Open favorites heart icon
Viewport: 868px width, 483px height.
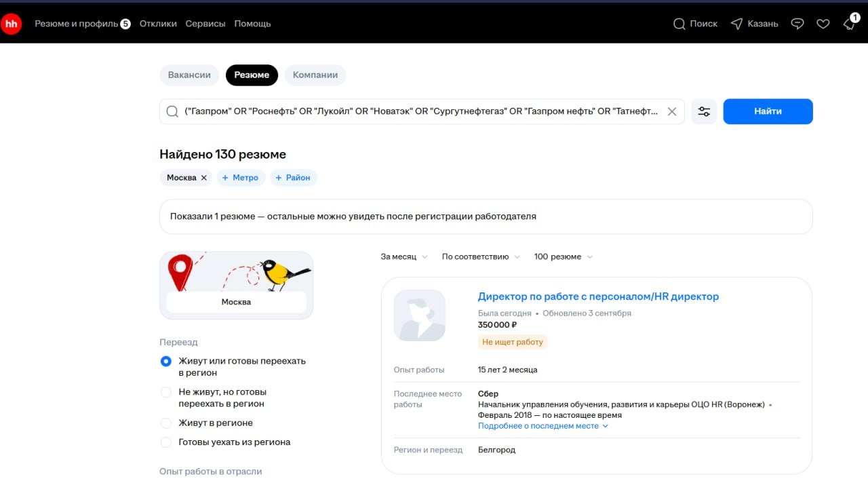(x=823, y=24)
